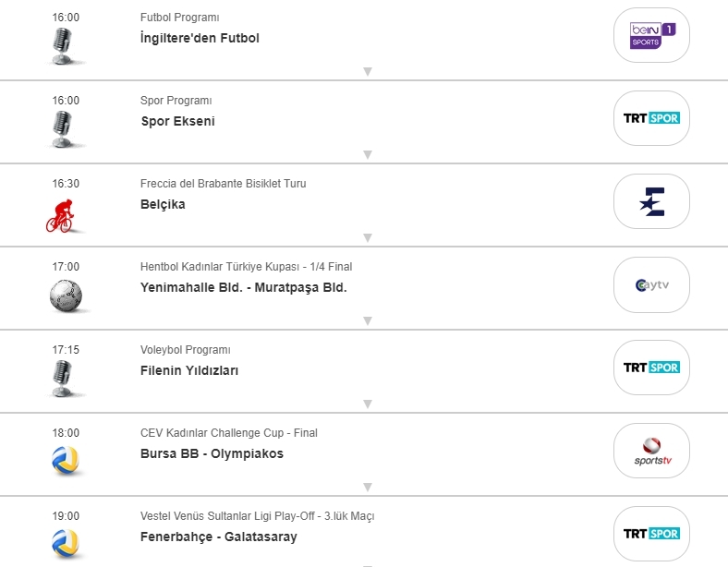
Task: Expand the Filenin Yıldızları row arrow
Action: pos(367,404)
